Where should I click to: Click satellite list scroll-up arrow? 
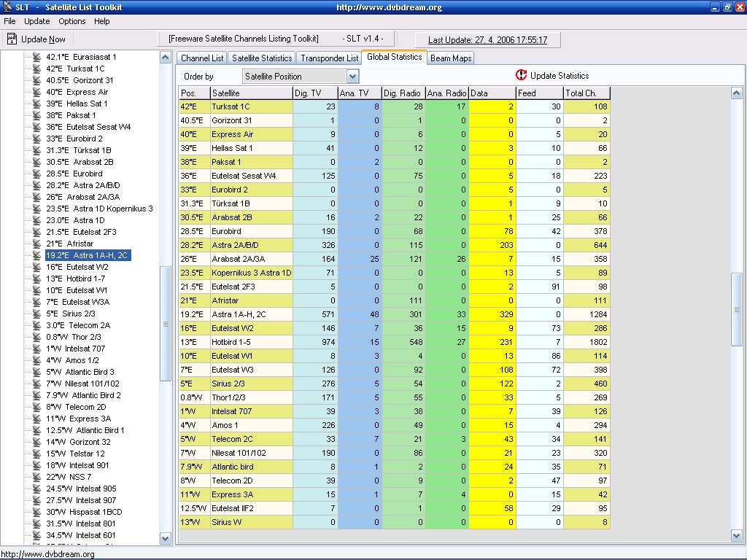[x=165, y=58]
